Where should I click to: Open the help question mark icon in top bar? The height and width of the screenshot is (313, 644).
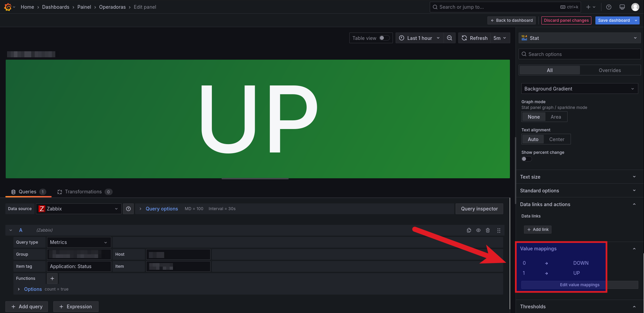click(609, 7)
